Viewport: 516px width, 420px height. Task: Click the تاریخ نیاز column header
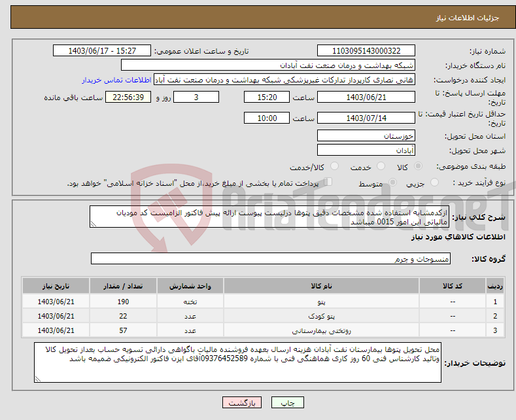tap(56, 286)
